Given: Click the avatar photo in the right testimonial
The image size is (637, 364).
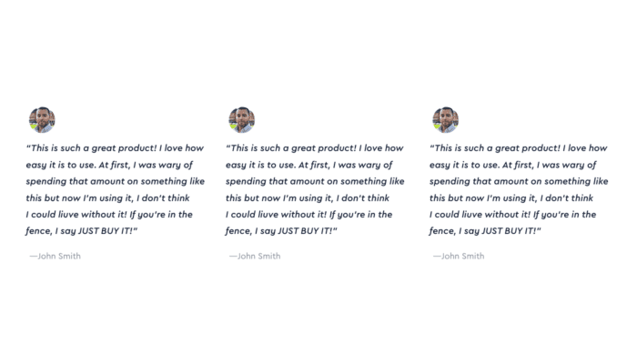Looking at the screenshot, I should tap(446, 120).
